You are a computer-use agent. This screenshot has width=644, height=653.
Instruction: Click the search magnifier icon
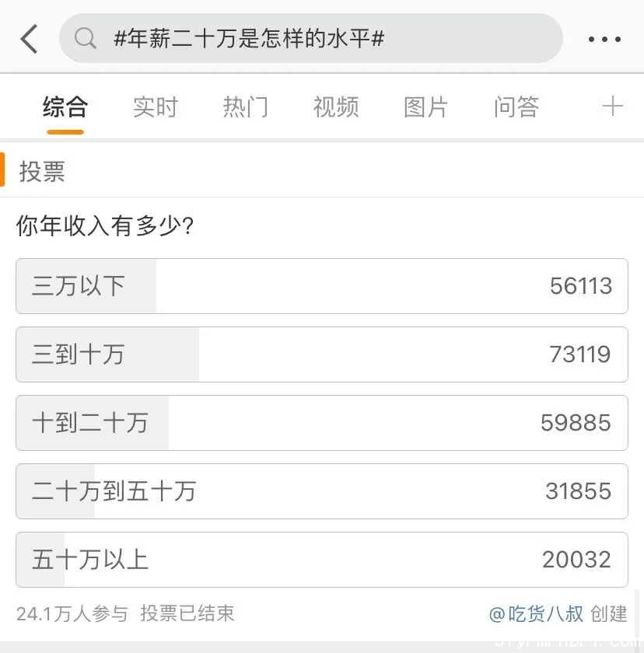86,39
